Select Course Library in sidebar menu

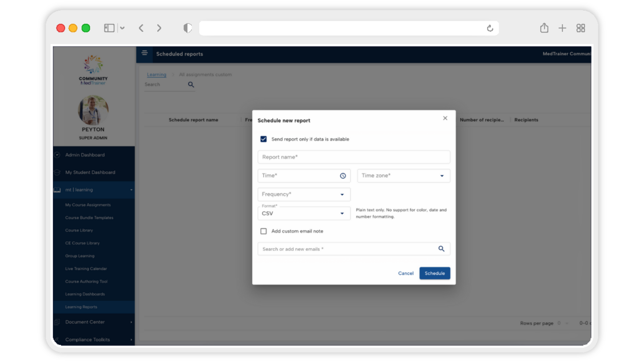pyautogui.click(x=79, y=230)
